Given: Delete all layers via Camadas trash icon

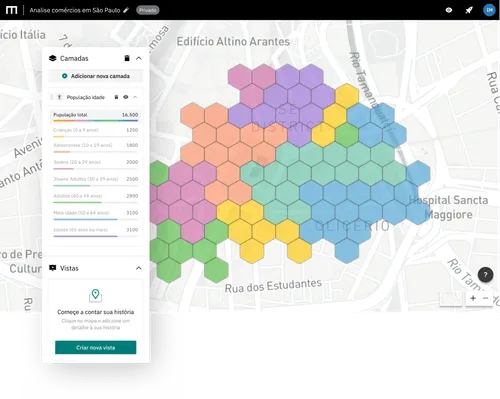Looking at the screenshot, I should click(127, 58).
